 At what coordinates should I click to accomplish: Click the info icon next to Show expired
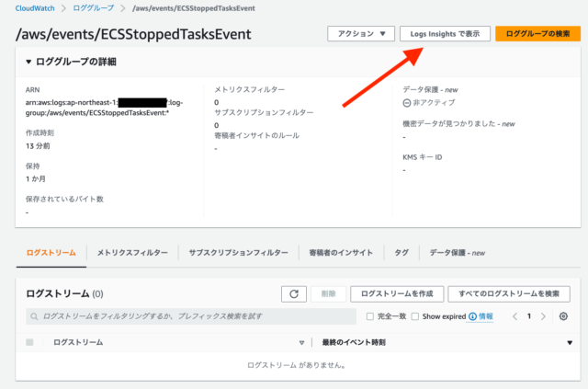click(x=472, y=316)
